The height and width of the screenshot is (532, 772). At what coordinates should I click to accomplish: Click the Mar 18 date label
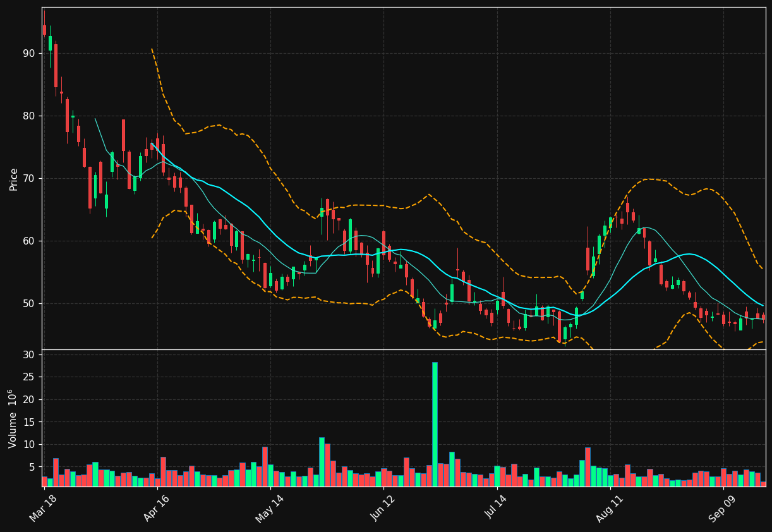44,507
